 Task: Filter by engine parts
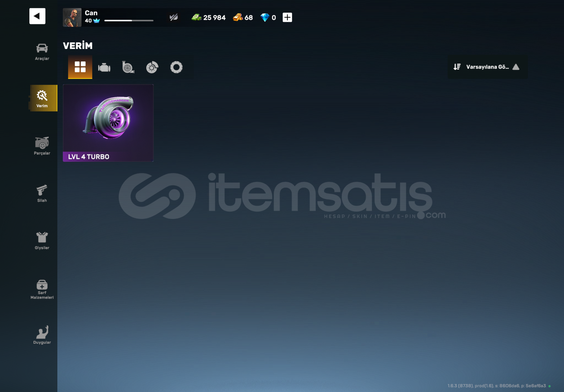coord(104,67)
